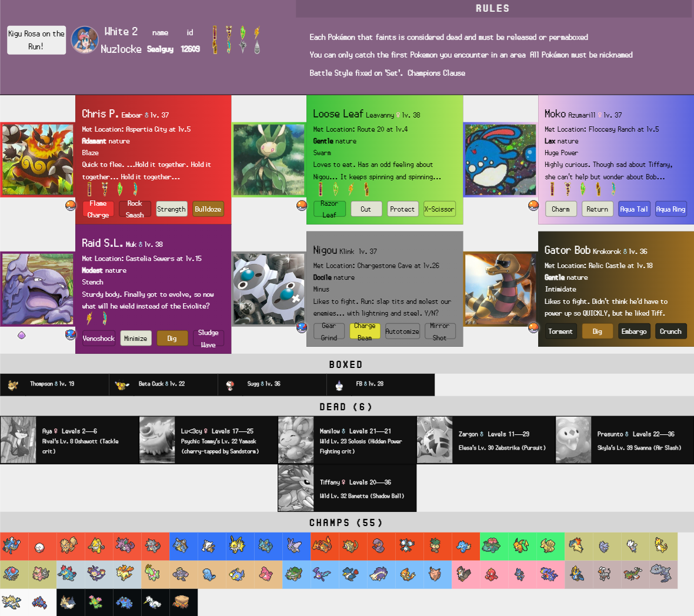Viewport: 694px width, 616px height.
Task: Click the trainer Rosa avatar
Action: (85, 40)
